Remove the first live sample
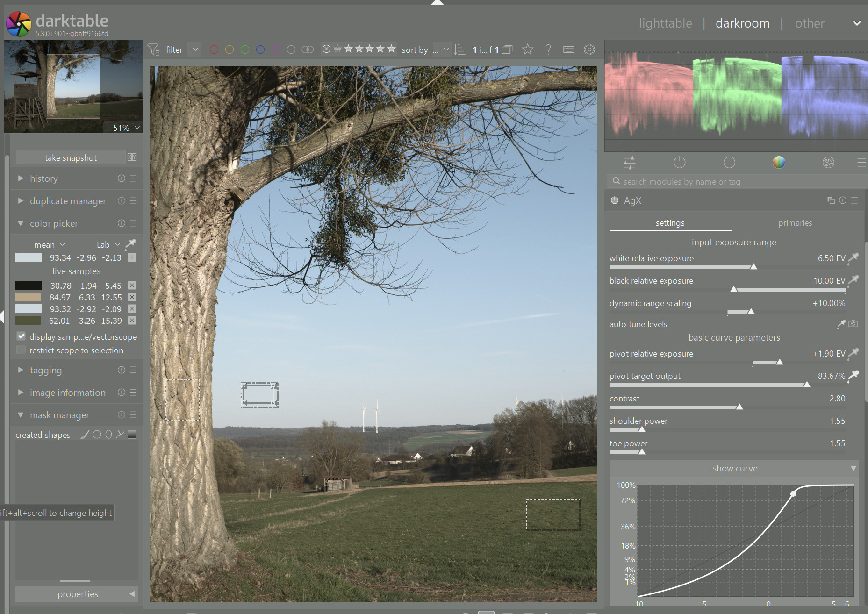 (x=132, y=286)
